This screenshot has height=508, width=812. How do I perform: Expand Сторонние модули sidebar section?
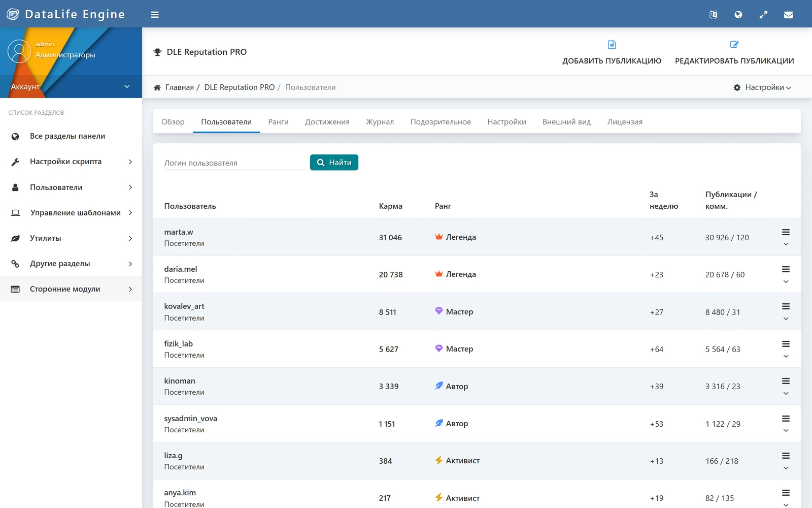pyautogui.click(x=71, y=289)
